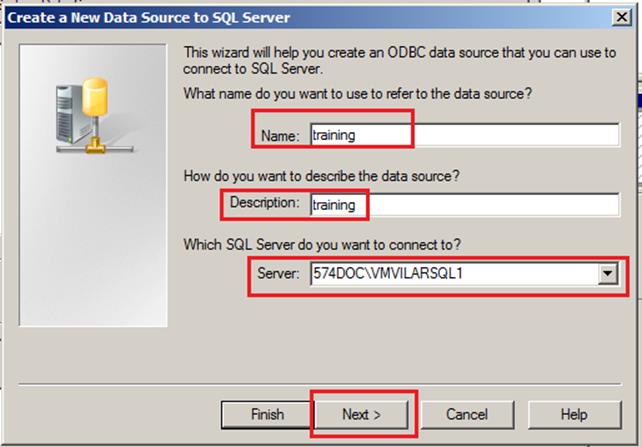Click the Finish button
The width and height of the screenshot is (642, 447).
point(267,414)
